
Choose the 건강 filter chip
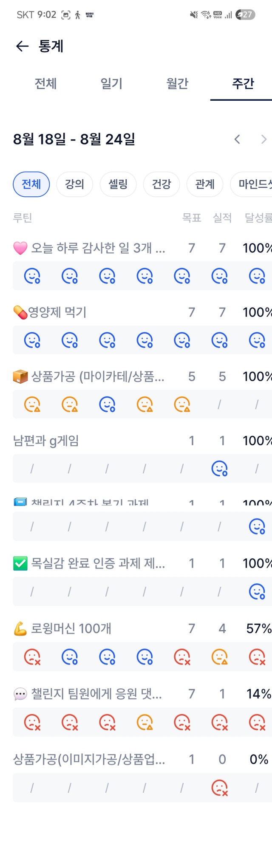tap(161, 184)
